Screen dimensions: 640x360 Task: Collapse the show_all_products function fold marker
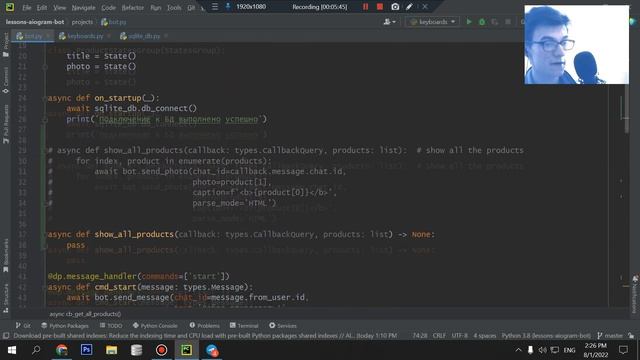click(44, 234)
